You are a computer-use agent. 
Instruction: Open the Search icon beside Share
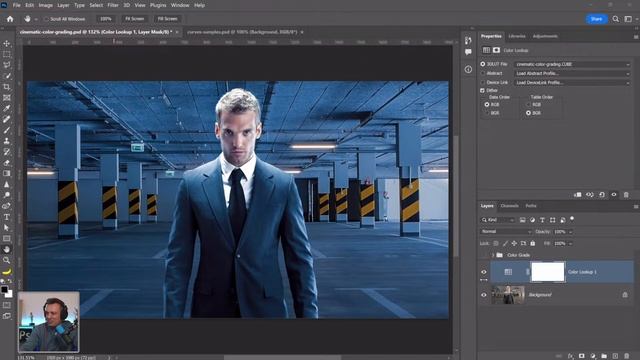click(x=616, y=19)
